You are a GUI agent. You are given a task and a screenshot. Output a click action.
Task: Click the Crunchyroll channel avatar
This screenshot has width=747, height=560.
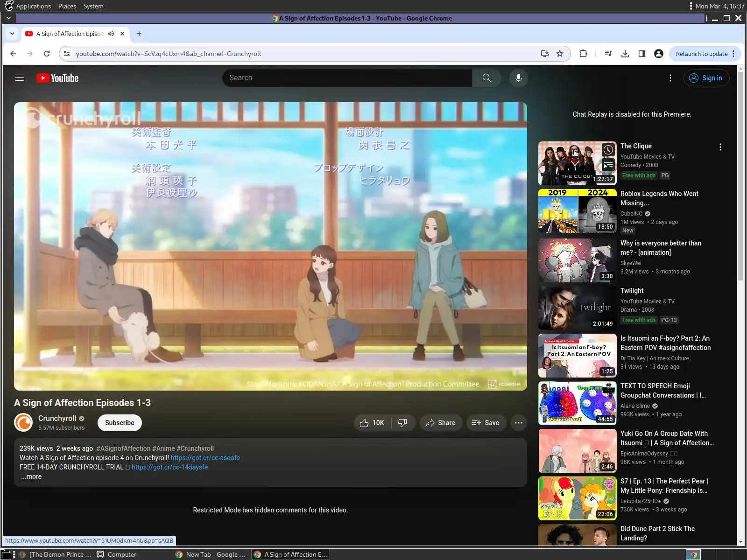[23, 423]
